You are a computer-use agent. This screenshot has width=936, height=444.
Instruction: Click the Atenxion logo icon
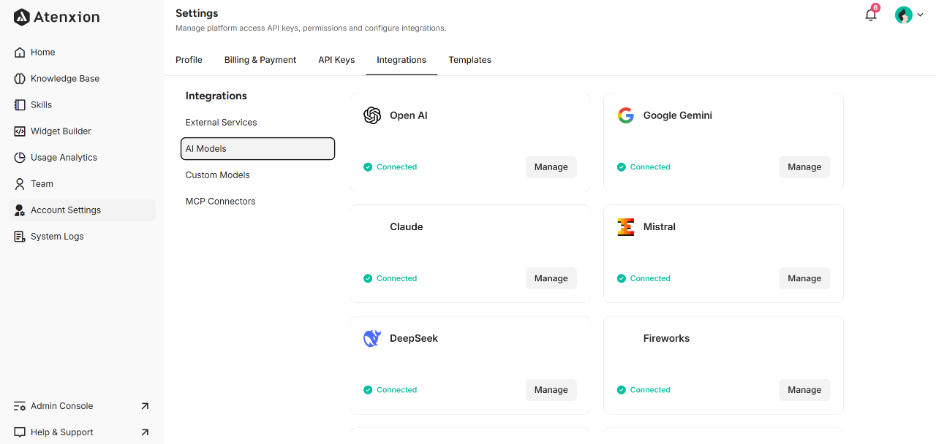coord(21,17)
